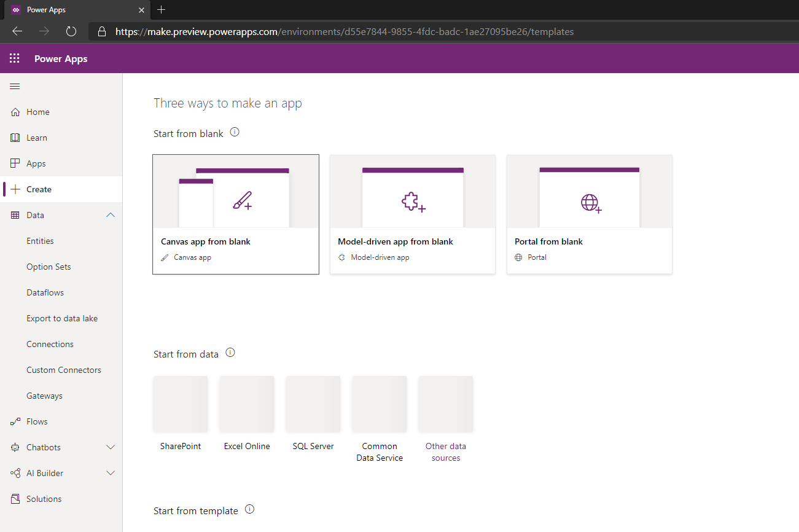Open a new browser tab
Screen dimensions: 799x532
click(x=162, y=10)
